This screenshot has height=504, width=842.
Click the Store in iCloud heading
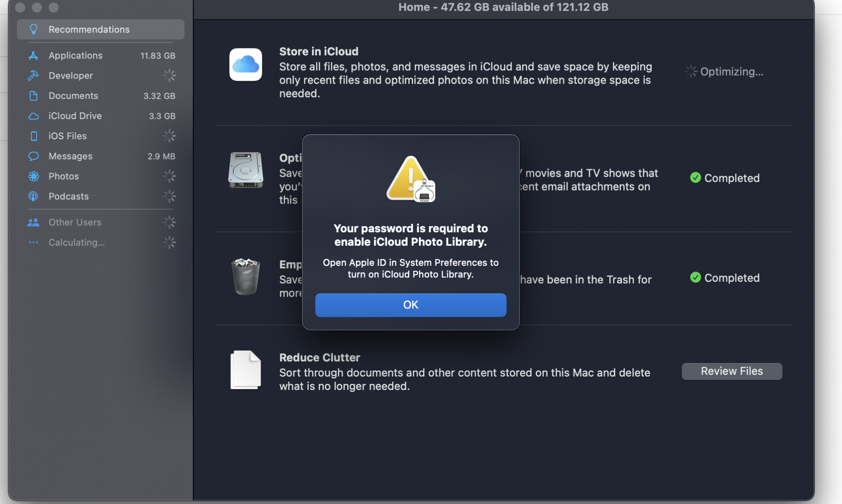(319, 51)
